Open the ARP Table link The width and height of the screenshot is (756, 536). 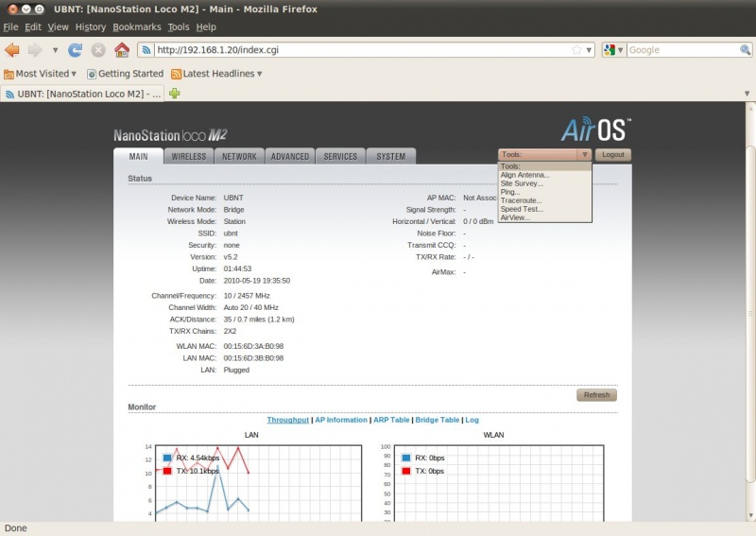[391, 420]
